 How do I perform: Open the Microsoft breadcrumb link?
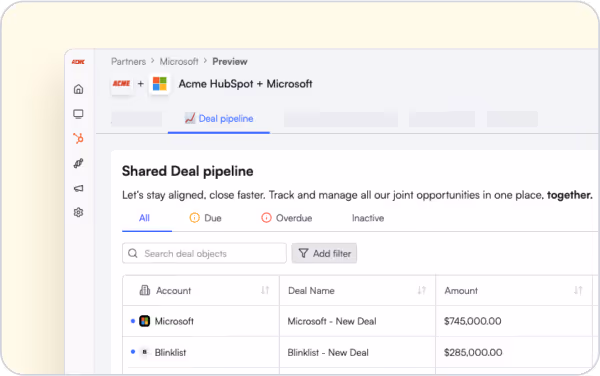point(179,62)
